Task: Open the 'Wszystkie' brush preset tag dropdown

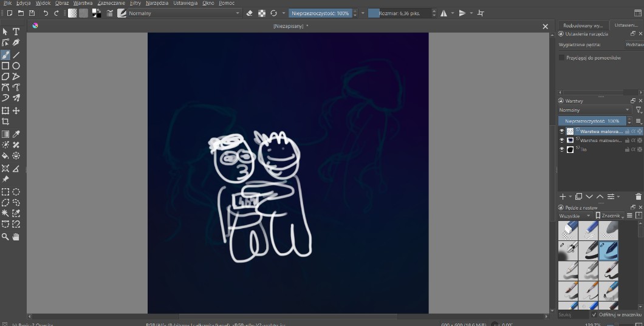Action: point(575,216)
